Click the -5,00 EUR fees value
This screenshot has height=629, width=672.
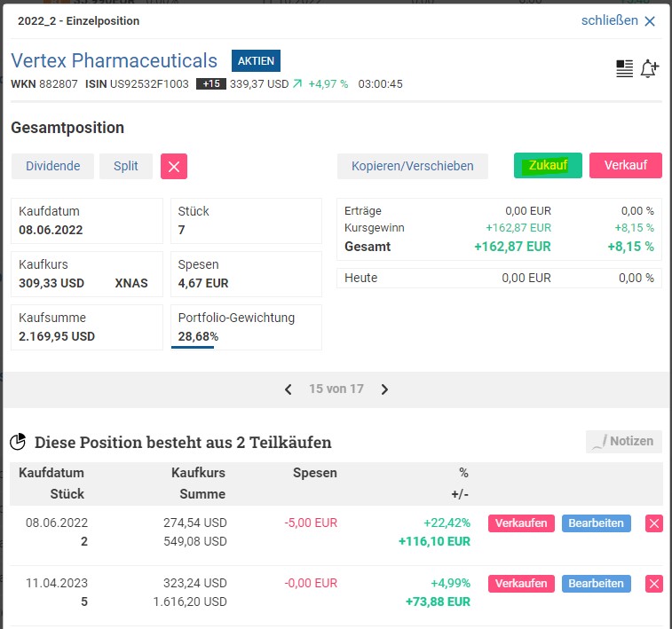pos(311,523)
